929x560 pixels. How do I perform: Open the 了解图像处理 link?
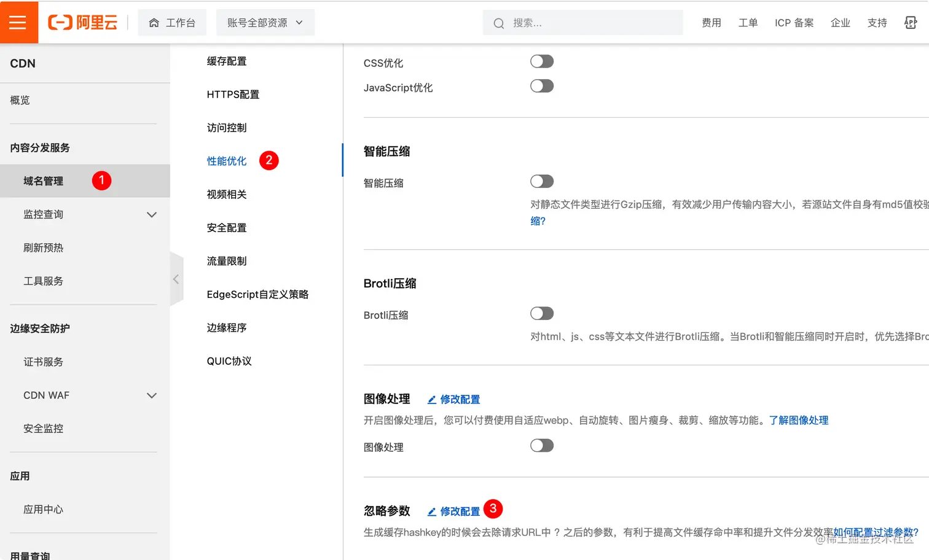(798, 421)
